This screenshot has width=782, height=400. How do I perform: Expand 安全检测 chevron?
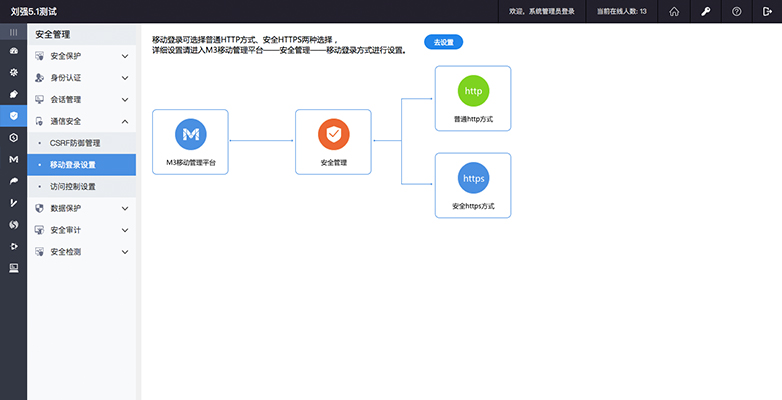point(125,252)
